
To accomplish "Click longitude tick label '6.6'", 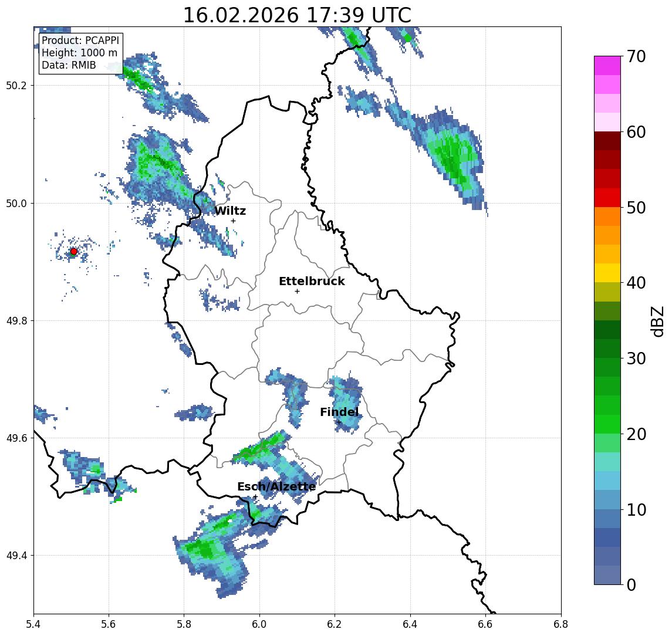I will coord(486,624).
